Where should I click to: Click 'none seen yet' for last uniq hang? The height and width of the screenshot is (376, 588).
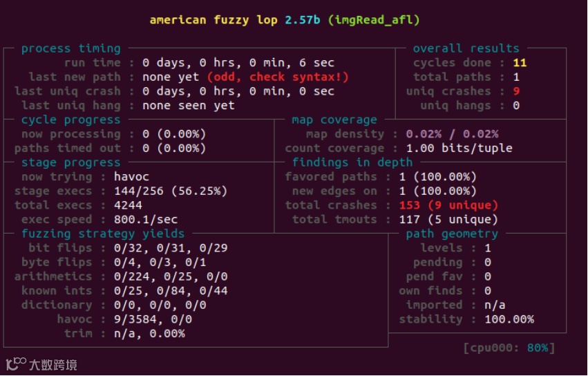[x=188, y=106]
